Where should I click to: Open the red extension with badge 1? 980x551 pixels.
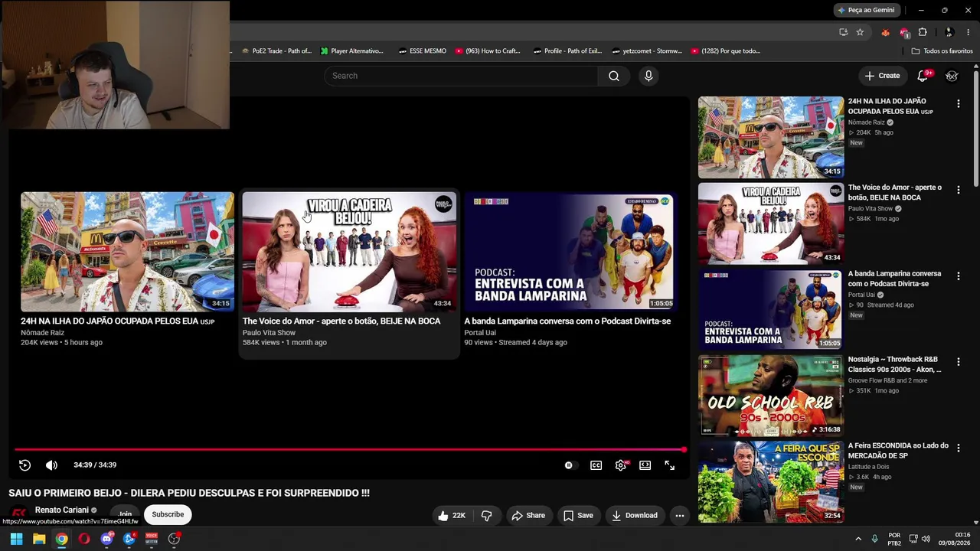[904, 32]
